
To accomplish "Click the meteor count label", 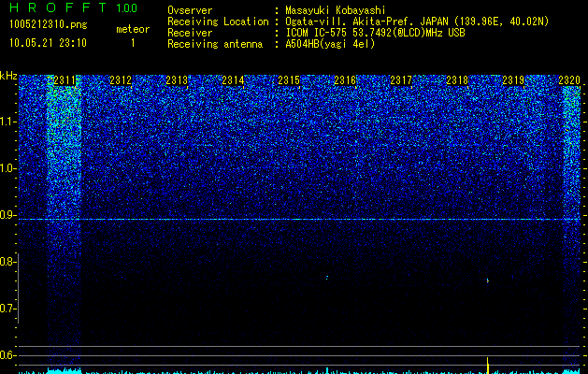I will pos(133,29).
